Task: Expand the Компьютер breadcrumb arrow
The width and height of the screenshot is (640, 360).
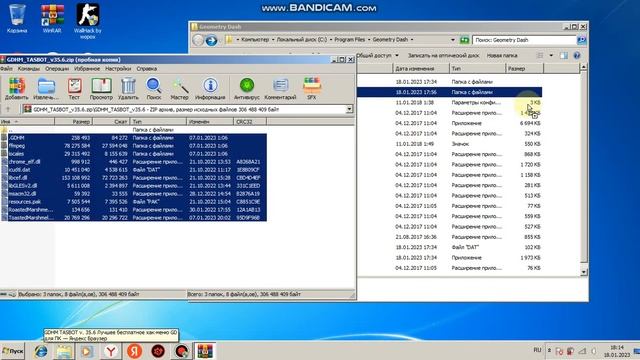Action: point(273,40)
